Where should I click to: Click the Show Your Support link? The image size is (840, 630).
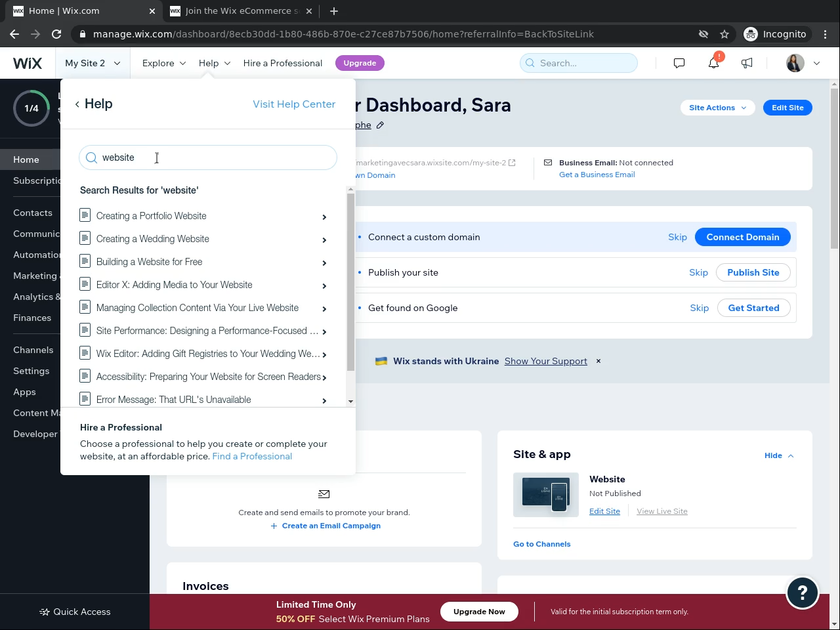tap(546, 361)
